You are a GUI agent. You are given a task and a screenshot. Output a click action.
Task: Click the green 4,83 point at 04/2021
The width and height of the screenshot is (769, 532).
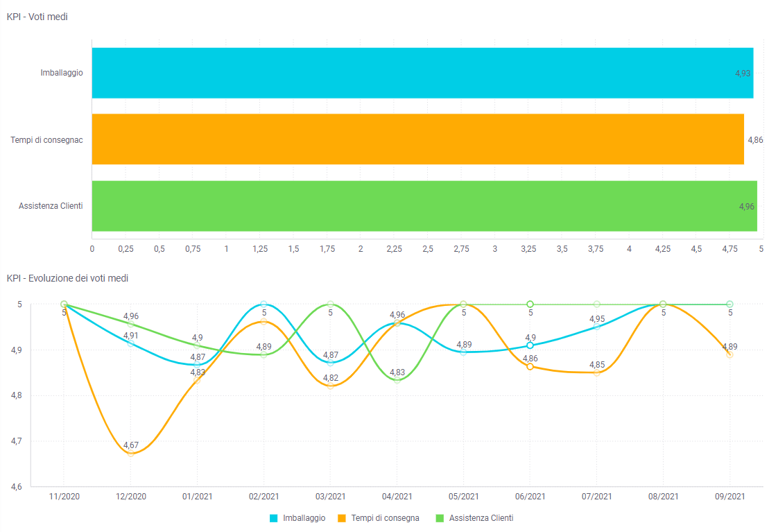(x=397, y=380)
